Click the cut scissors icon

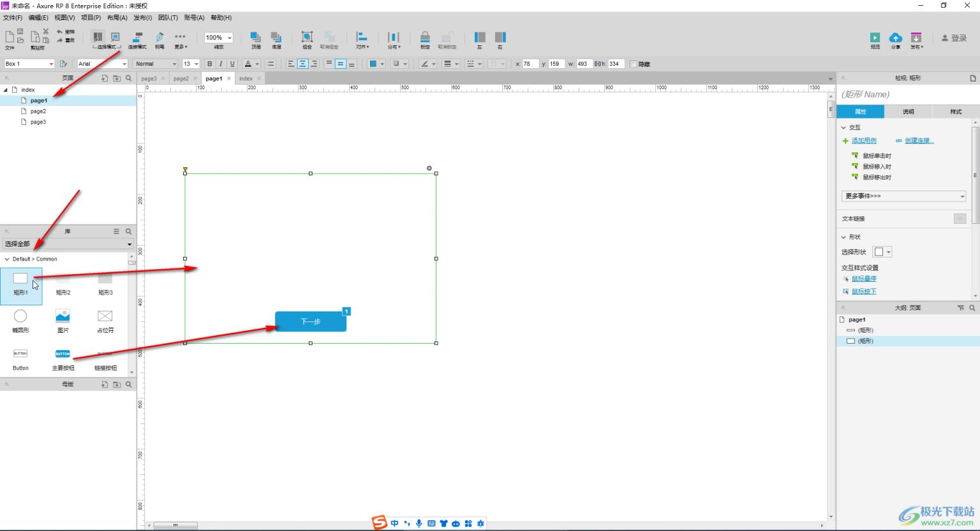pos(46,31)
